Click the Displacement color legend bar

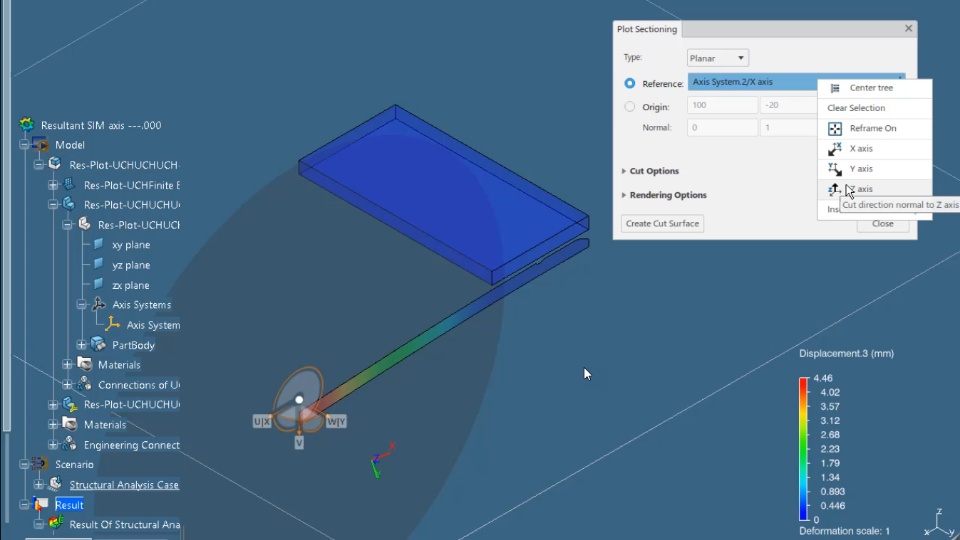click(803, 449)
